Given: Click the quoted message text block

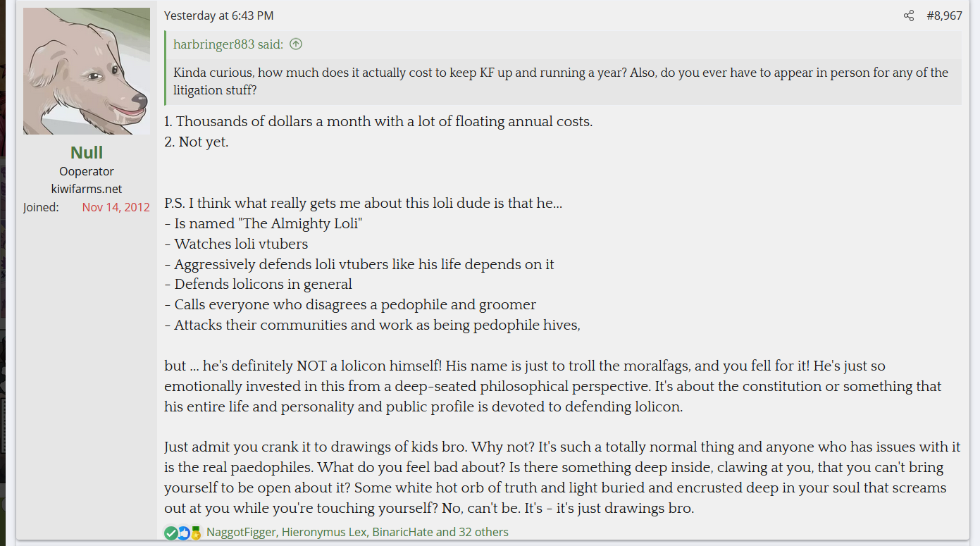Looking at the screenshot, I should [x=560, y=81].
